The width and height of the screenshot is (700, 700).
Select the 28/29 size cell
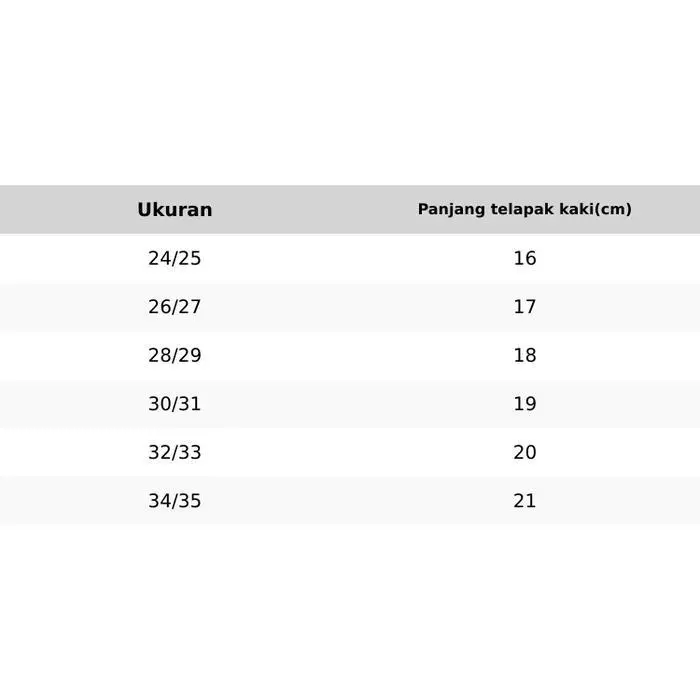click(x=175, y=355)
